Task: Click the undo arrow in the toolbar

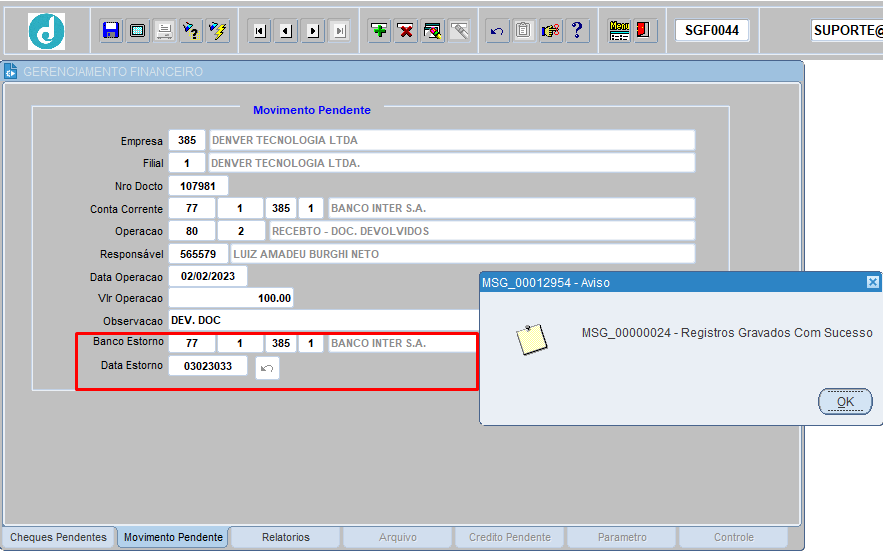Action: pos(497,30)
